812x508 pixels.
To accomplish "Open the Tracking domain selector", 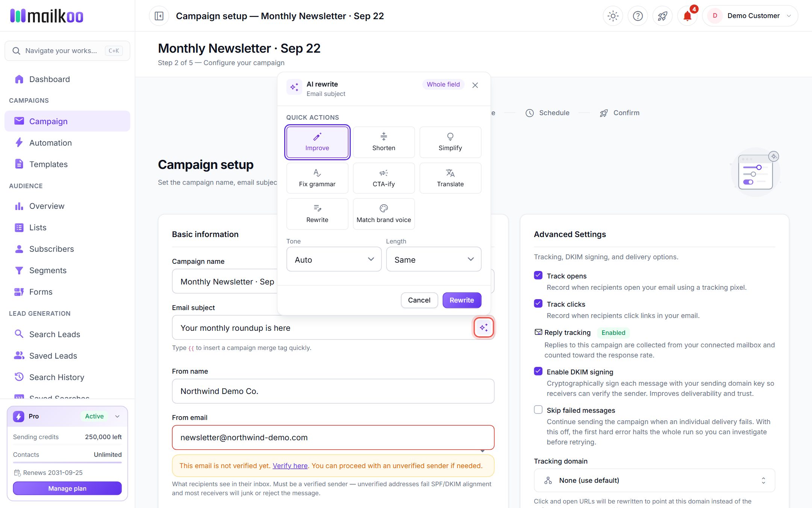I will click(654, 480).
